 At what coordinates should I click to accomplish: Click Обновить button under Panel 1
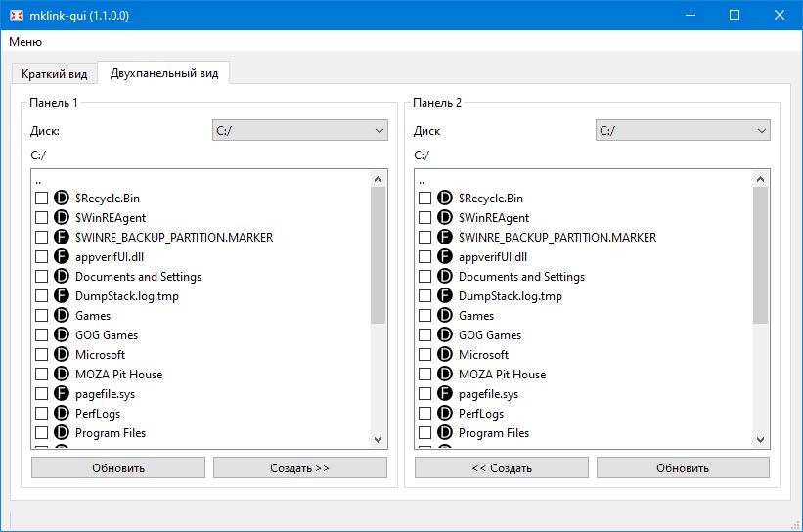point(118,467)
